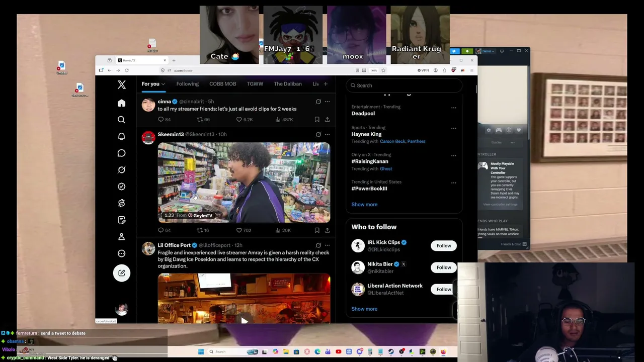Show more accounts to follow

coord(364,309)
